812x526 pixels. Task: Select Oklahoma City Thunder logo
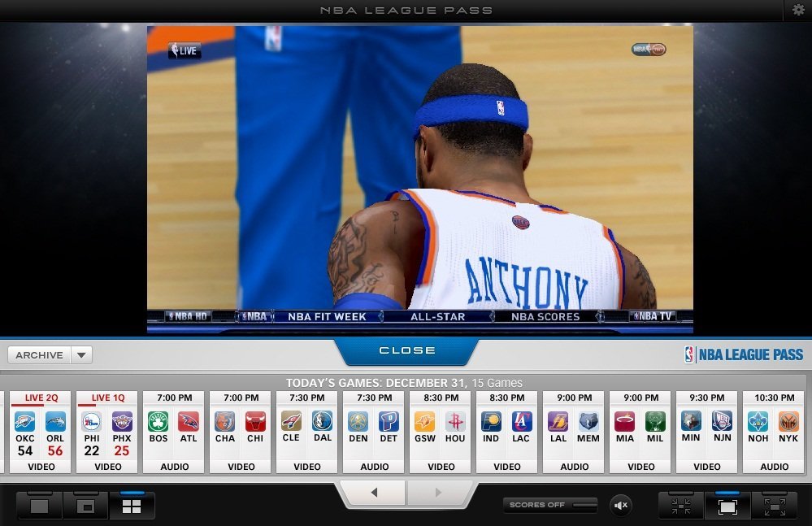[x=25, y=421]
